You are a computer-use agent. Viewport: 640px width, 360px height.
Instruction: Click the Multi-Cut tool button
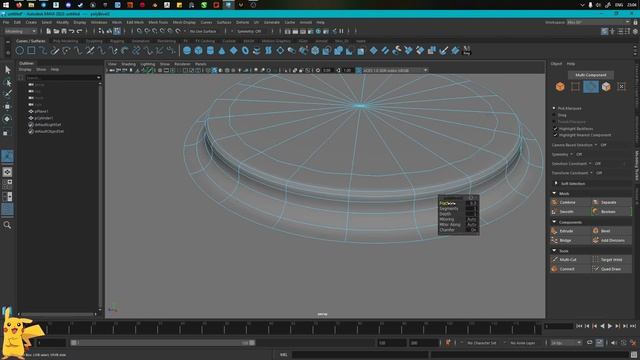(570, 259)
